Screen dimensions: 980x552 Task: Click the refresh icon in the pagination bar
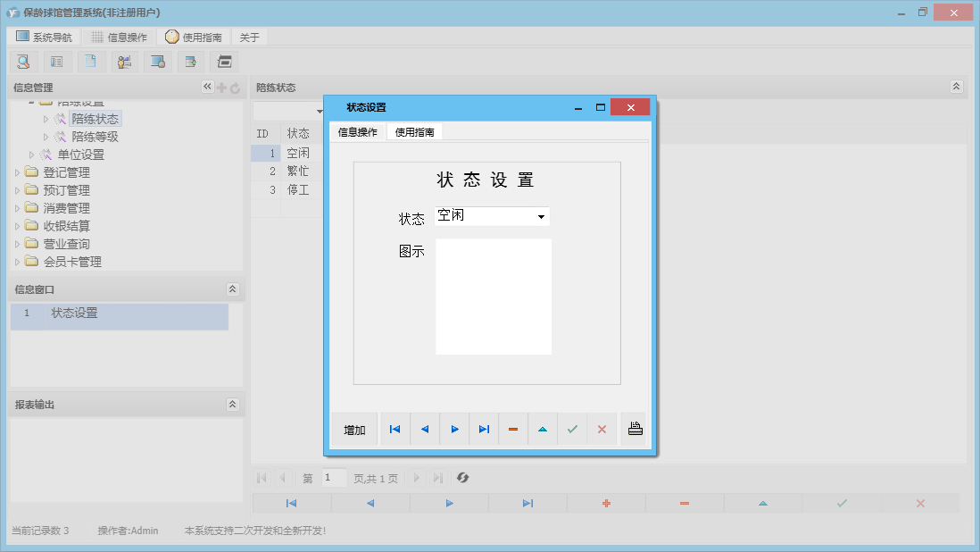click(x=462, y=478)
